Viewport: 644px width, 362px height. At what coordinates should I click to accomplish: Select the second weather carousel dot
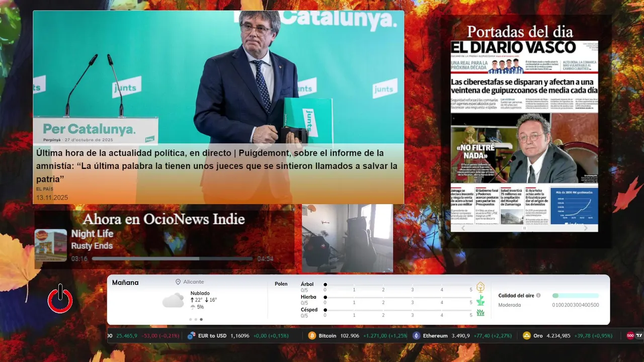(196, 319)
